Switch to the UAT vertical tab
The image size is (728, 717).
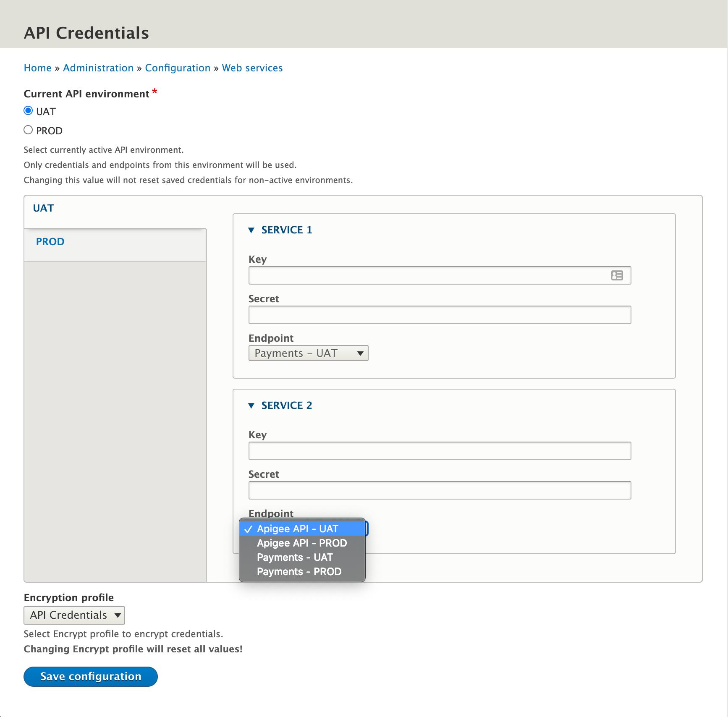tap(43, 207)
